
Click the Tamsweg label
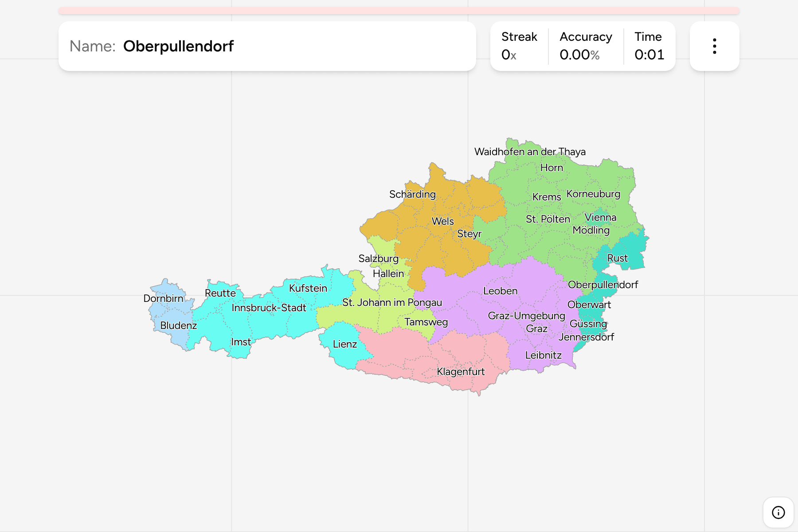426,322
